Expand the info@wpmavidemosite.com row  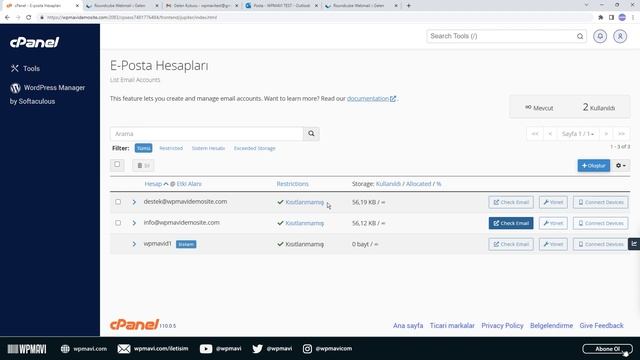point(134,223)
